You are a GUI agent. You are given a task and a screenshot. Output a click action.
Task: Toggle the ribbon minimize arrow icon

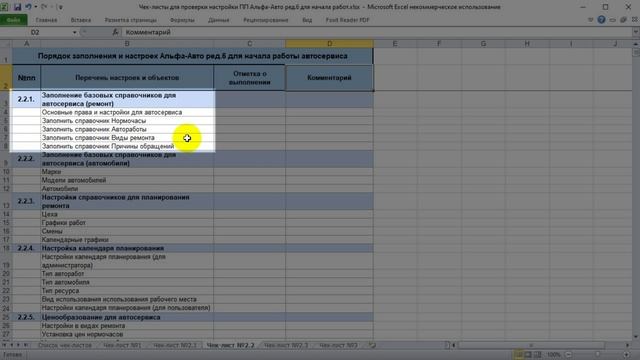click(591, 20)
